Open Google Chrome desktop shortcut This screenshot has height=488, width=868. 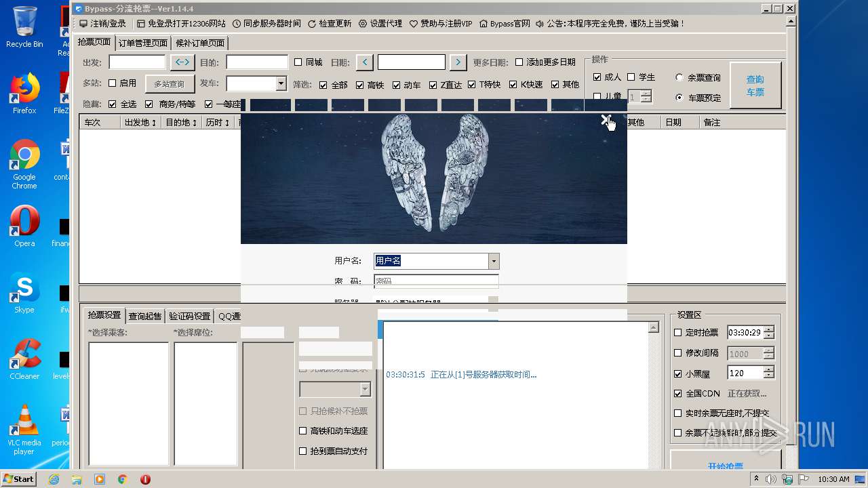tap(24, 164)
